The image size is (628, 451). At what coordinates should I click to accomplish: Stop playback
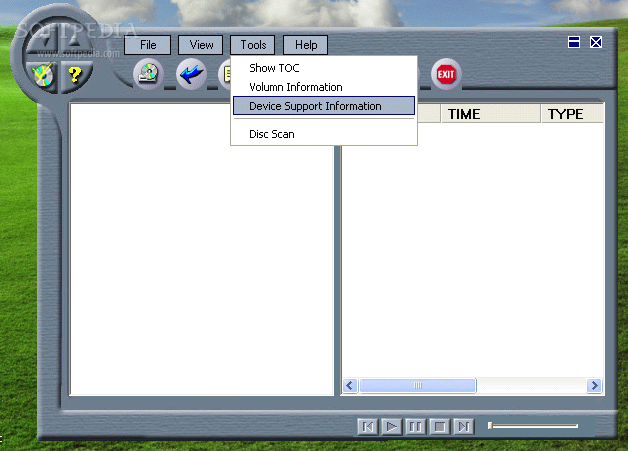tap(440, 427)
